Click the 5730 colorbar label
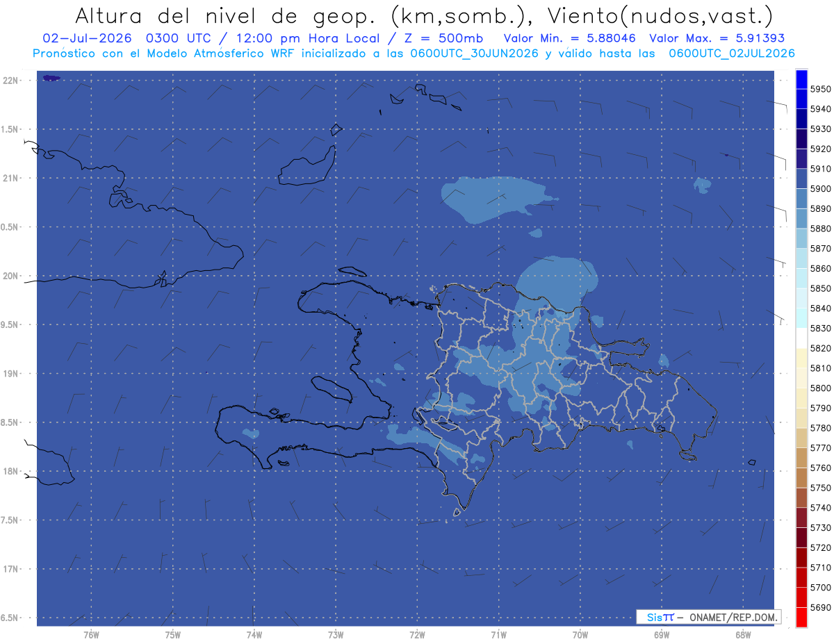The height and width of the screenshot is (644, 834). [820, 527]
